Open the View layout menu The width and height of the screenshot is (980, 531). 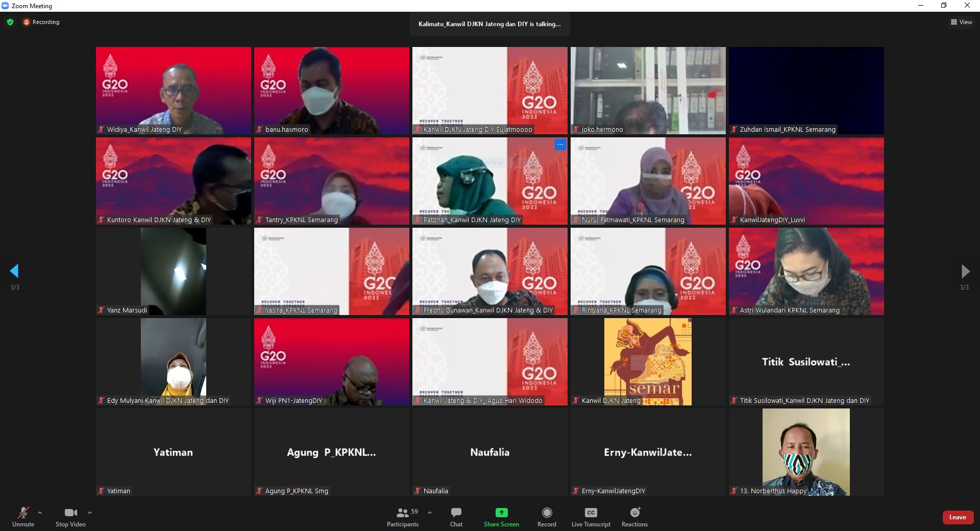coord(961,22)
